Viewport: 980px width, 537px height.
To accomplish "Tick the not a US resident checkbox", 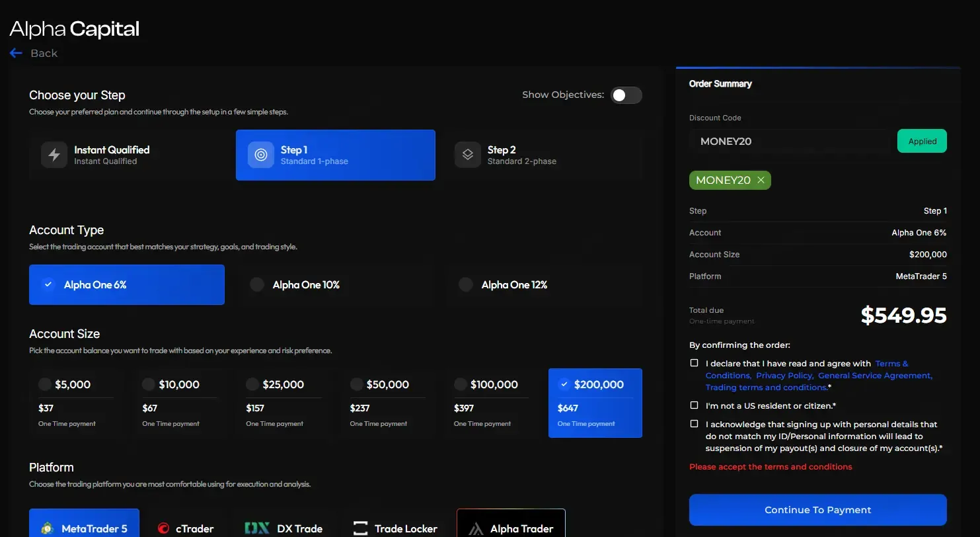I will point(694,405).
